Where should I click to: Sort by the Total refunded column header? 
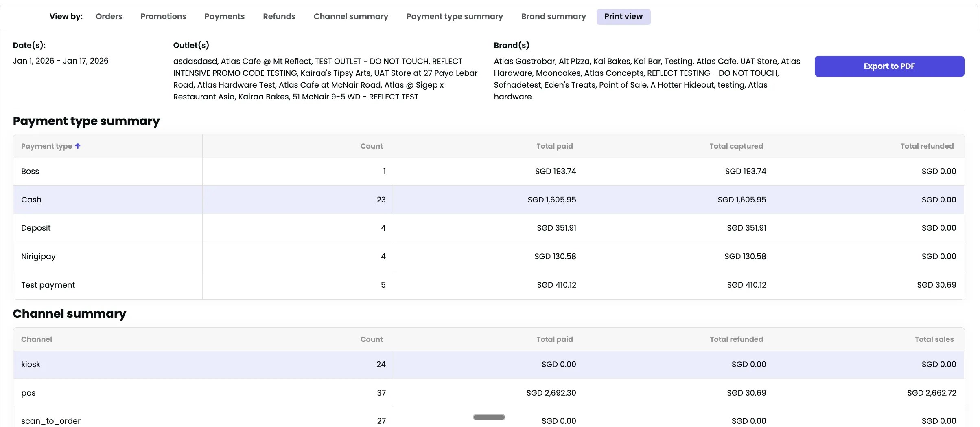[927, 146]
